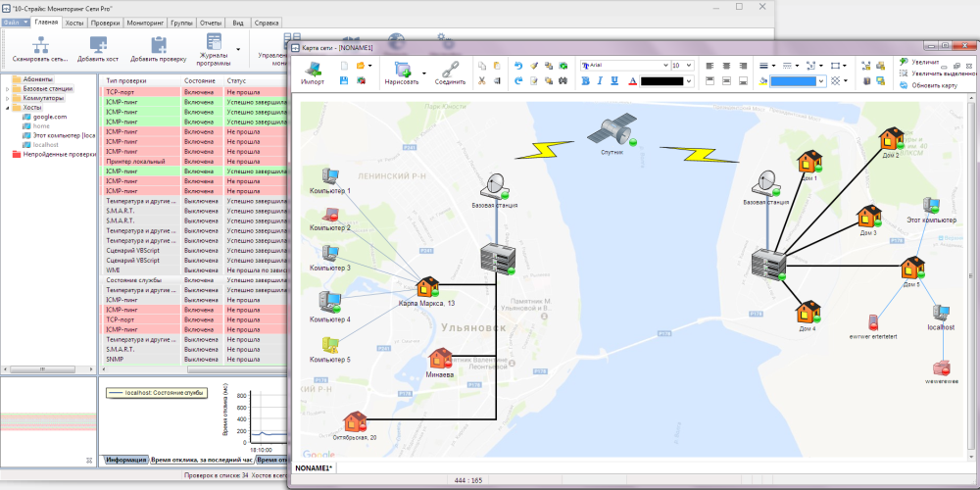Save the map with floppy disk icon
The image size is (980, 490).
click(344, 80)
